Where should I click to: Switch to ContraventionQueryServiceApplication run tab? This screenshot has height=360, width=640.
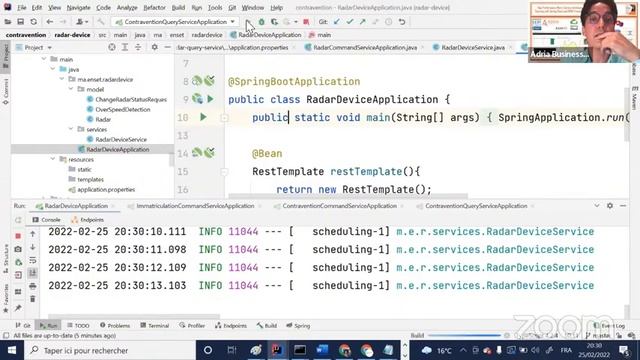[x=476, y=206]
